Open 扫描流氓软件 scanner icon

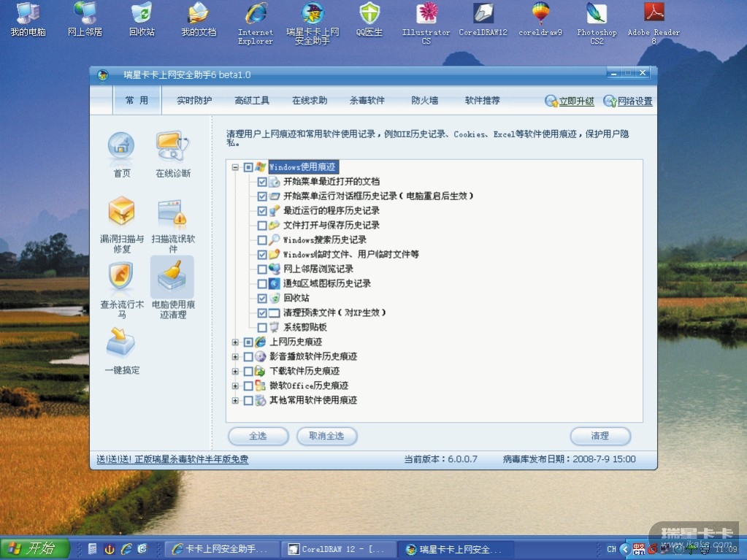point(172,212)
